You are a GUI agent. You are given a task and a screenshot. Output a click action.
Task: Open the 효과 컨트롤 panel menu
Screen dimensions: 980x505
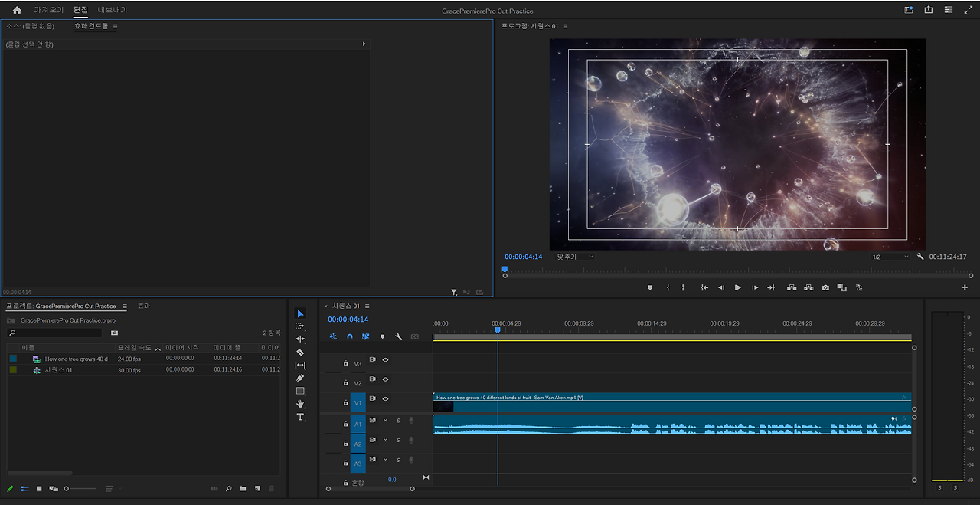[x=115, y=26]
